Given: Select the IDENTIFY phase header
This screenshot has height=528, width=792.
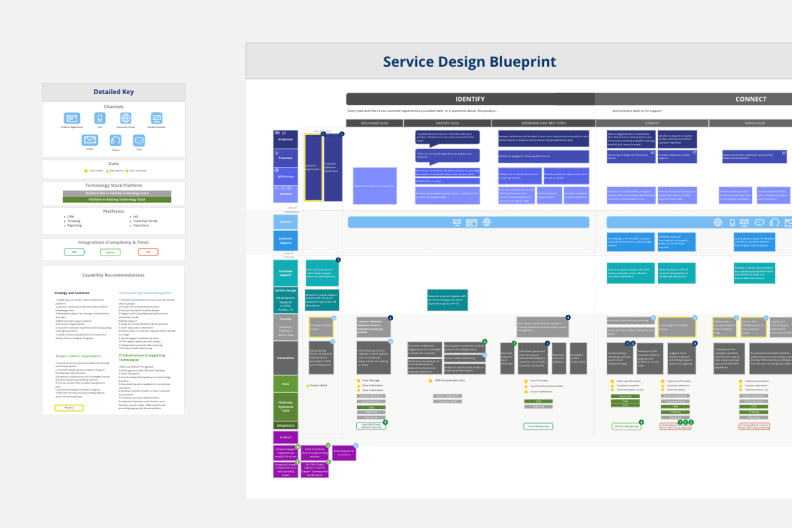Looking at the screenshot, I should [x=470, y=99].
